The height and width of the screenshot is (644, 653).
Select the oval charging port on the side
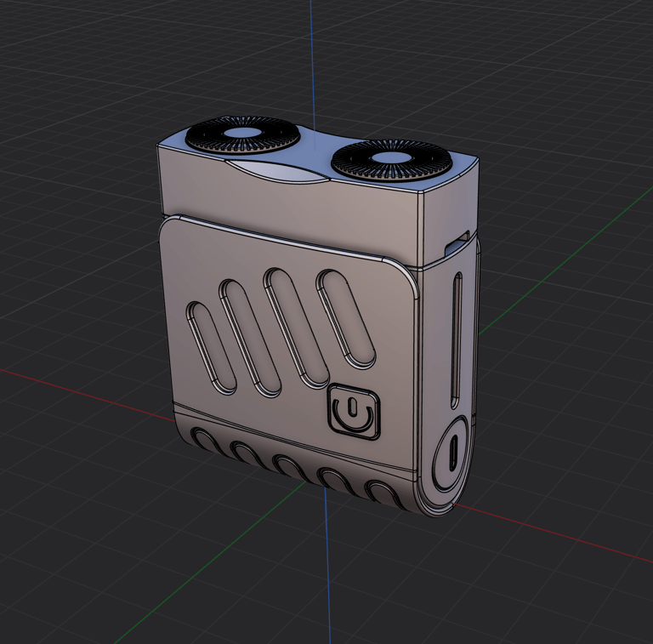pyautogui.click(x=451, y=453)
